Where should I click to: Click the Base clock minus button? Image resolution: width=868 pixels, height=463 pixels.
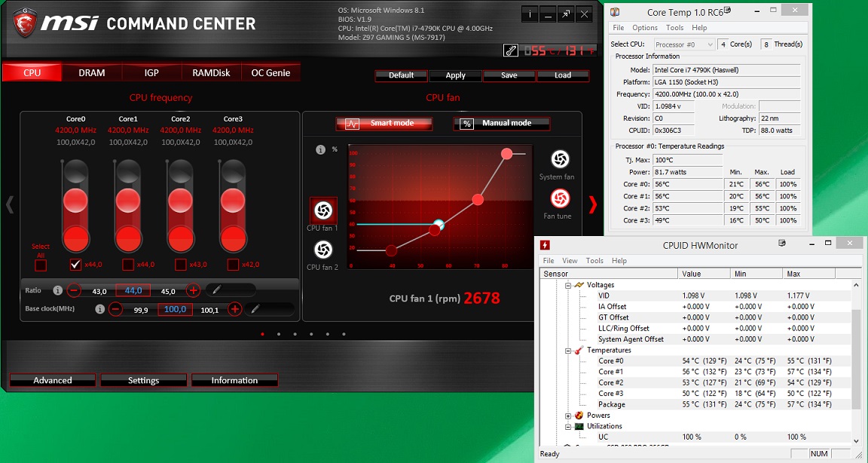(115, 309)
